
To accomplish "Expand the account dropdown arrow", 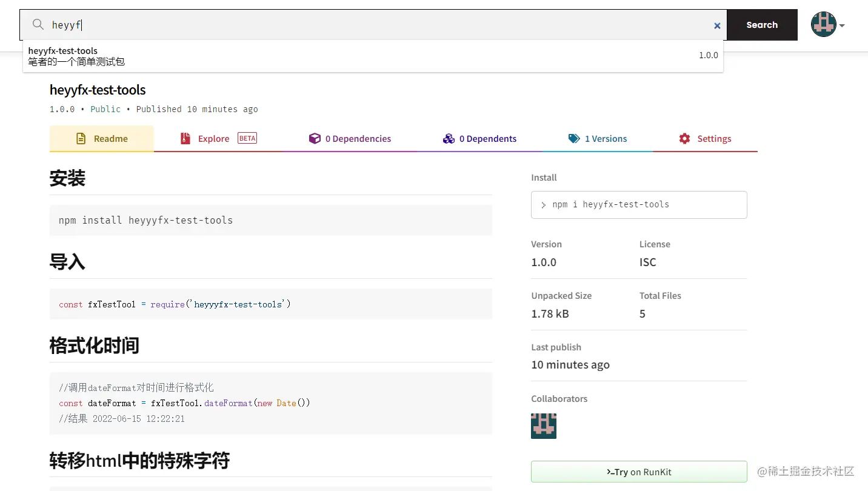I will (x=842, y=25).
